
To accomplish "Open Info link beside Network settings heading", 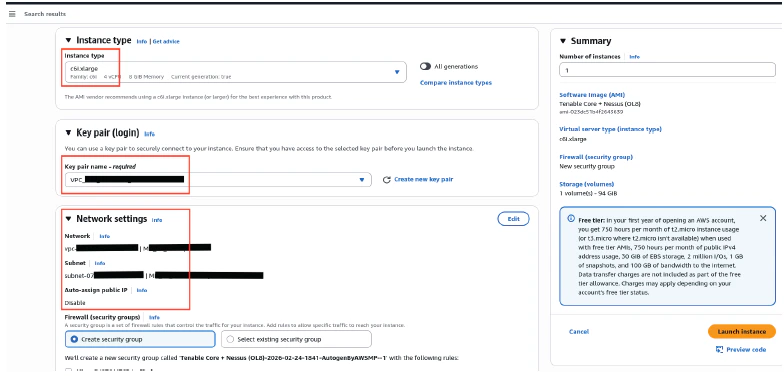I will point(157,220).
